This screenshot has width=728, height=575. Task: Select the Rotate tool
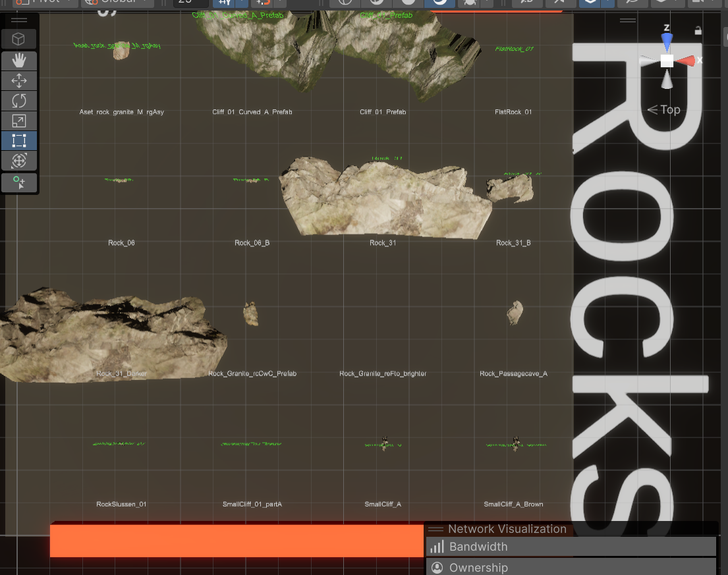(19, 101)
